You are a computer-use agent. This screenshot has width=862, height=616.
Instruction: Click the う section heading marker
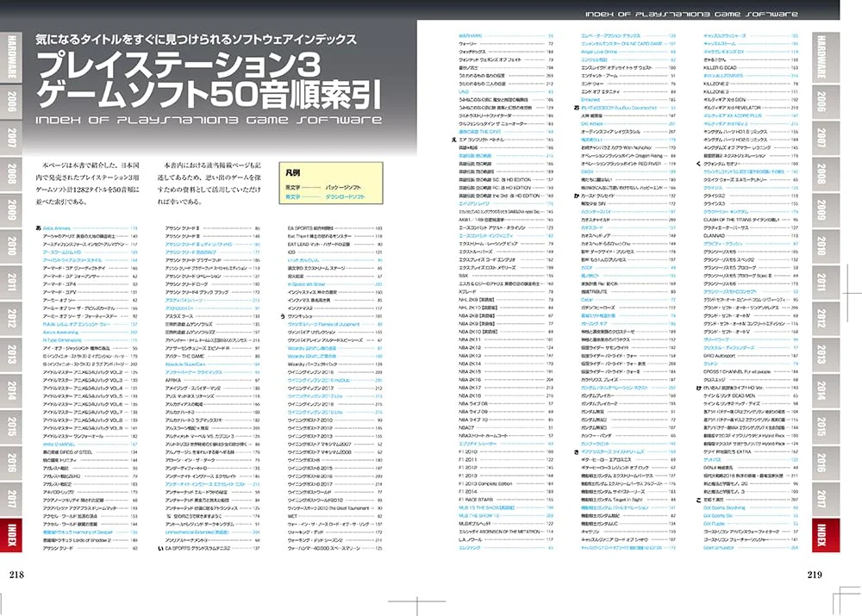click(x=283, y=316)
